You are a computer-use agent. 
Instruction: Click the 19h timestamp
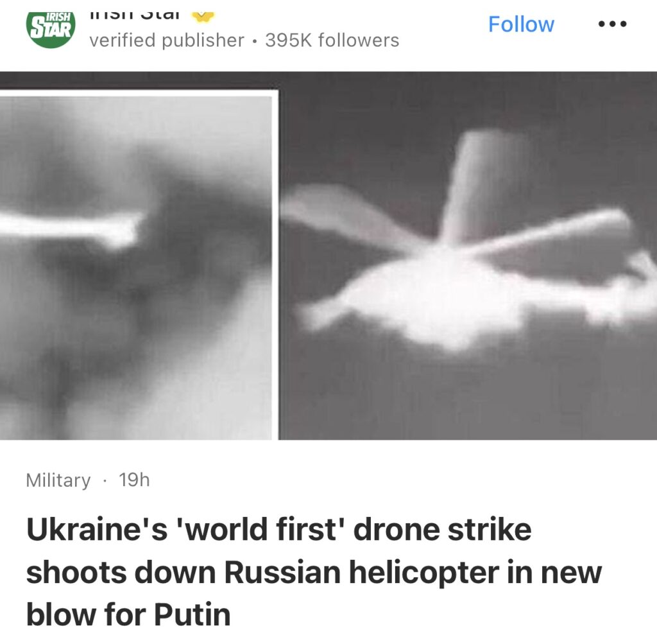[134, 480]
